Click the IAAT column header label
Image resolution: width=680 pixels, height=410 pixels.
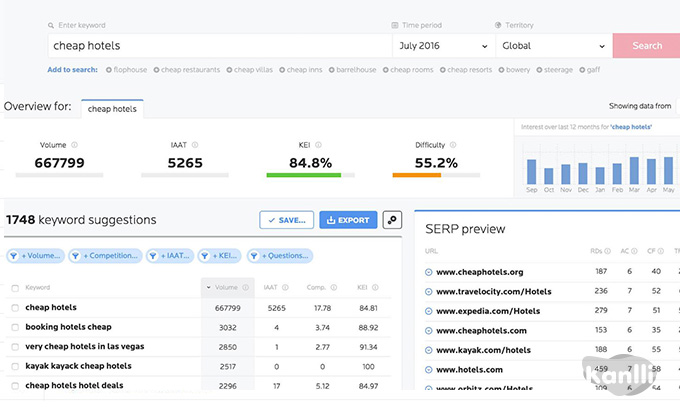[270, 287]
